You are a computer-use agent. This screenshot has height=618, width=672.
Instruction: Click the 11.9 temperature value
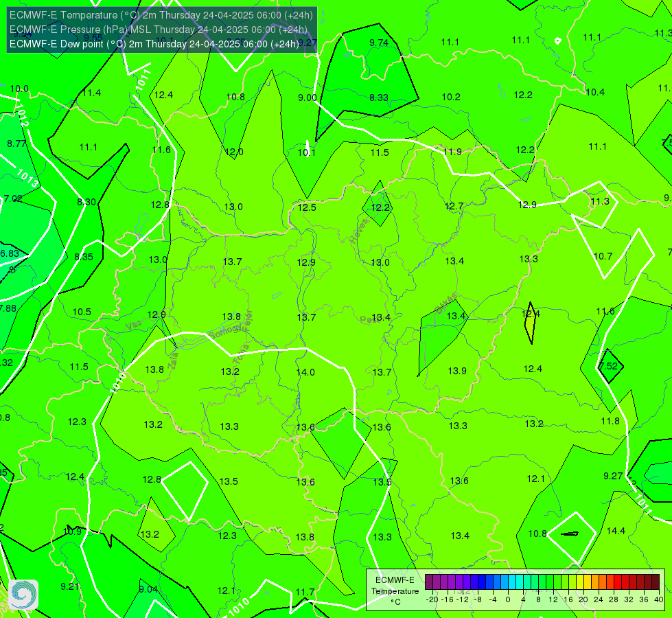[452, 152]
